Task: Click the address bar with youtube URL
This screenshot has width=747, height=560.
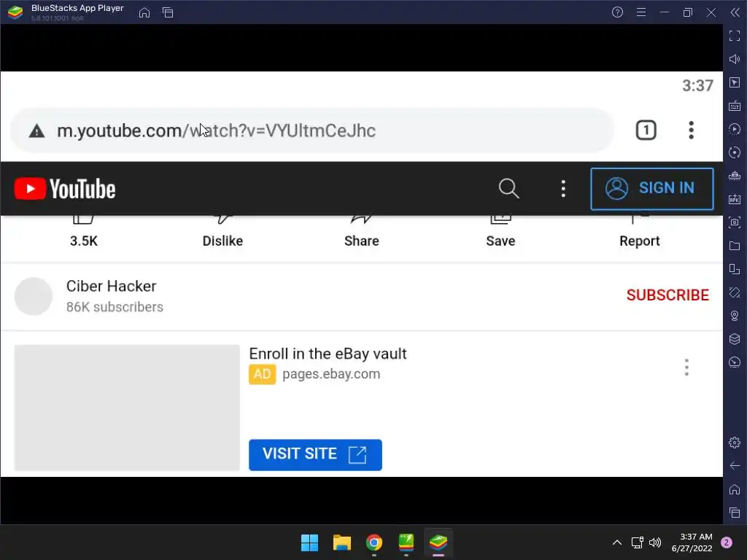Action: [x=312, y=131]
